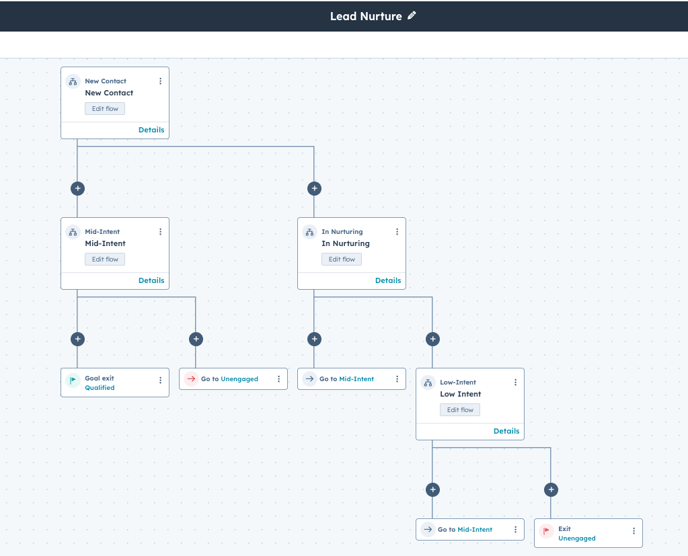This screenshot has height=556, width=688.
Task: Open Details of the In Nurturing card
Action: [388, 280]
